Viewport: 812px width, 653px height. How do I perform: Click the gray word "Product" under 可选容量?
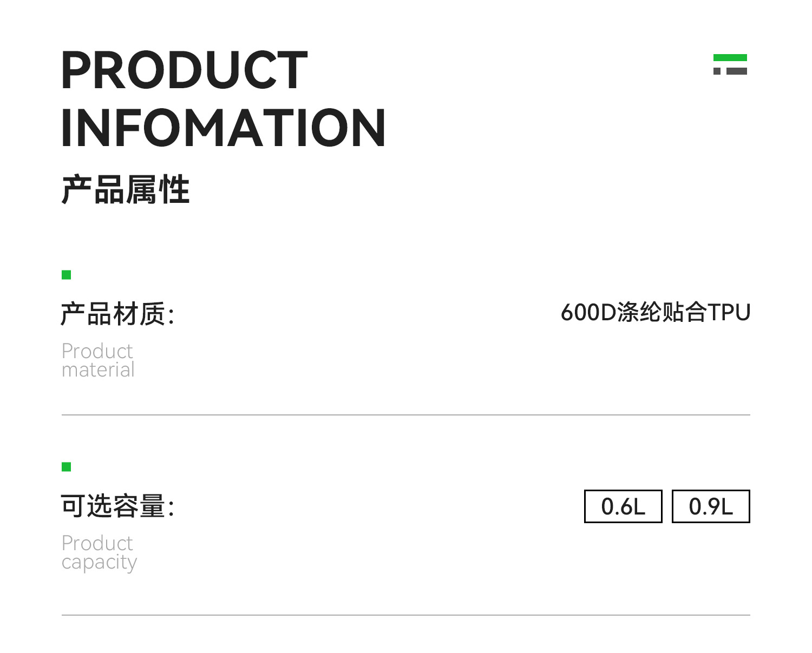[97, 543]
